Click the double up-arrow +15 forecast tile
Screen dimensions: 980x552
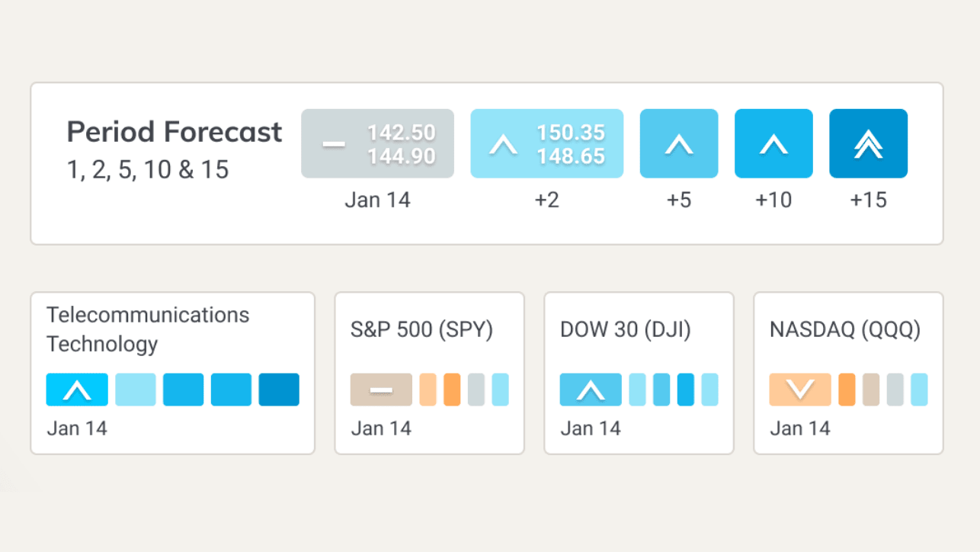(868, 143)
